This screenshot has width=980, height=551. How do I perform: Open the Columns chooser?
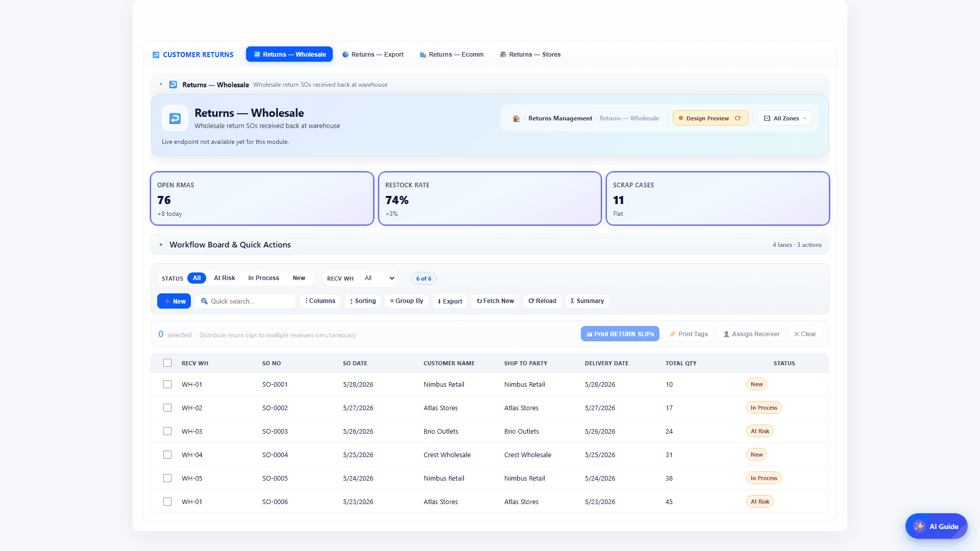(320, 301)
